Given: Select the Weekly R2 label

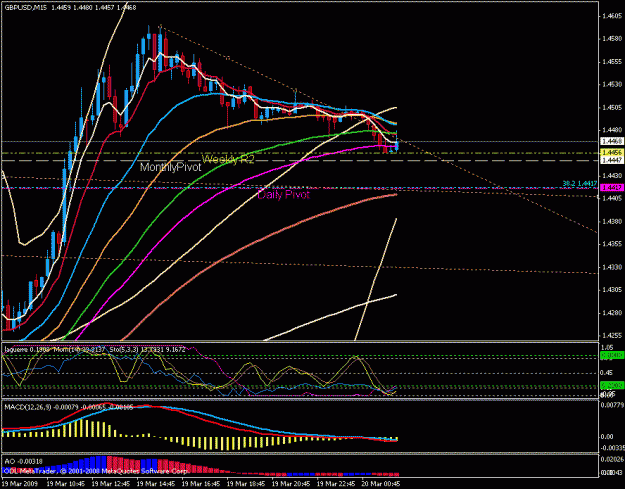Looking at the screenshot, I should (x=228, y=159).
